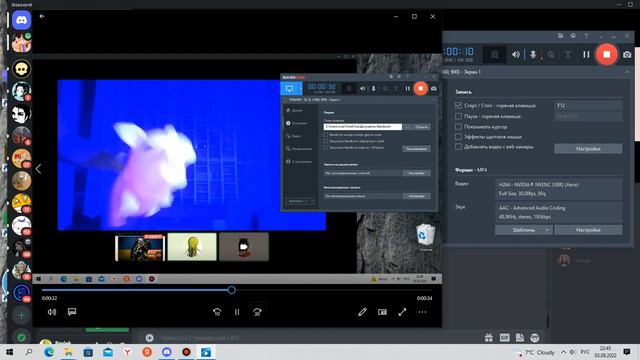
Task: Open Microsoft Edge from the taskbar
Action: point(49,352)
